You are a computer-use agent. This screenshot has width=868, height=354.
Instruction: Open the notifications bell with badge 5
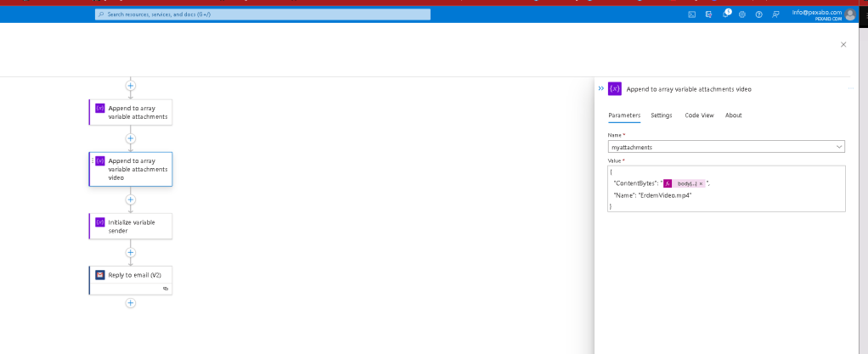[725, 14]
